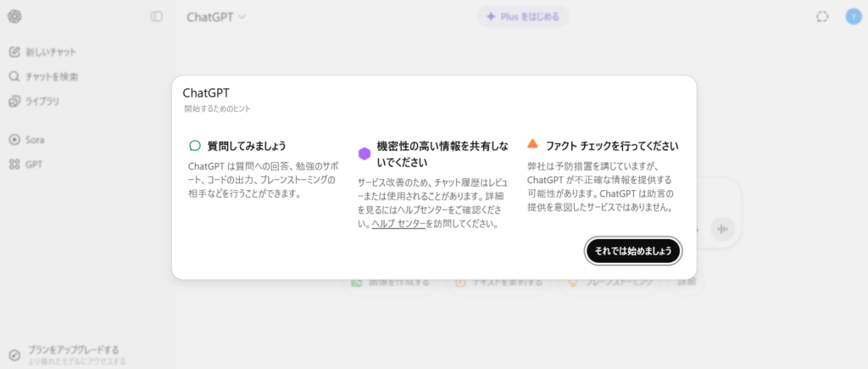Click the ChatGPT logo icon in sidebar
The image size is (868, 369).
14,17
